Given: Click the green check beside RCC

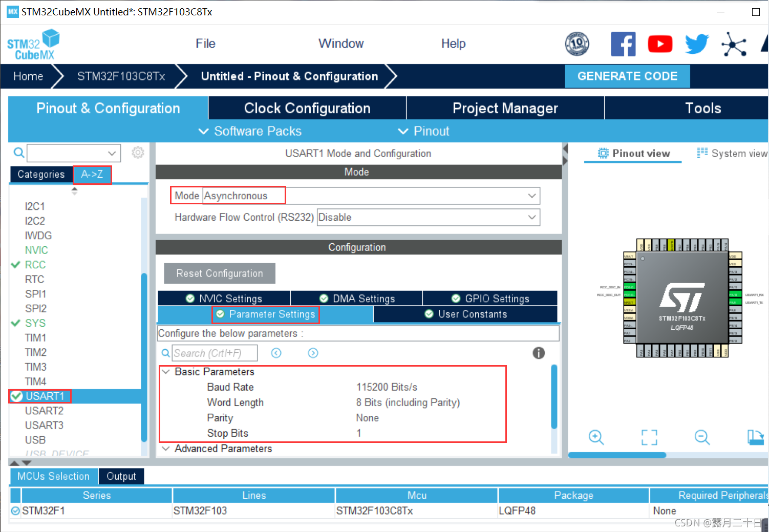Looking at the screenshot, I should tap(16, 265).
